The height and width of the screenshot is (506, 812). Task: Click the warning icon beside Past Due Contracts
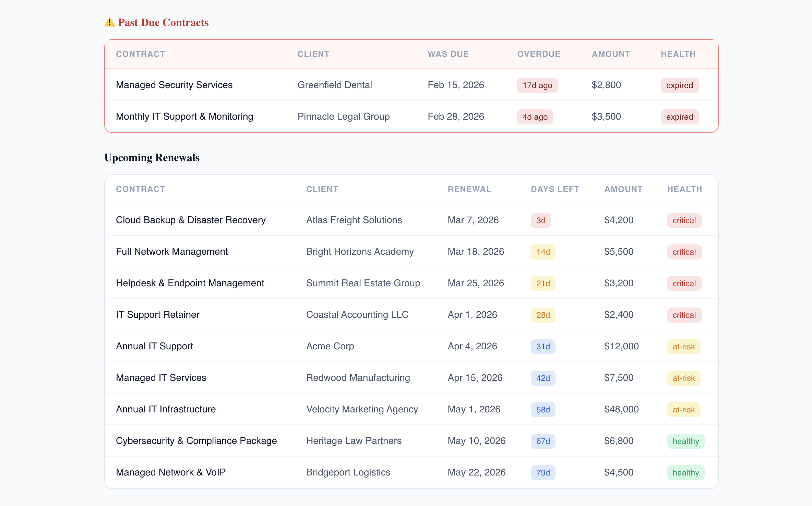click(109, 22)
